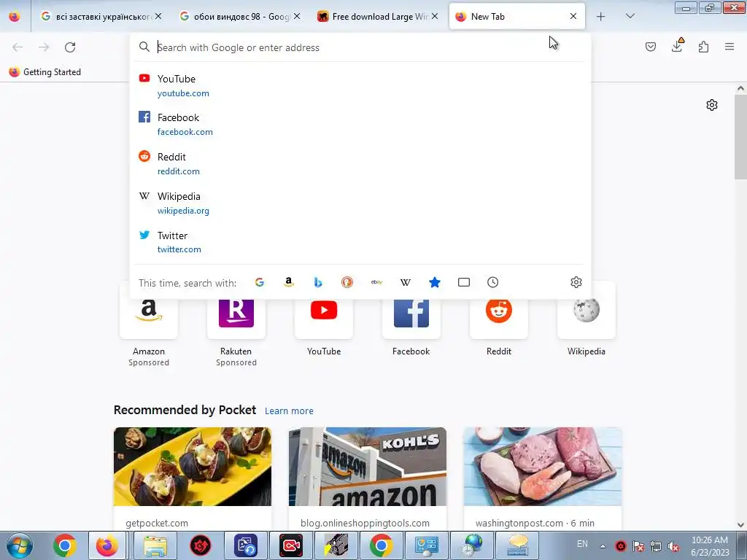Expand the list all tabs dropdown

[630, 16]
